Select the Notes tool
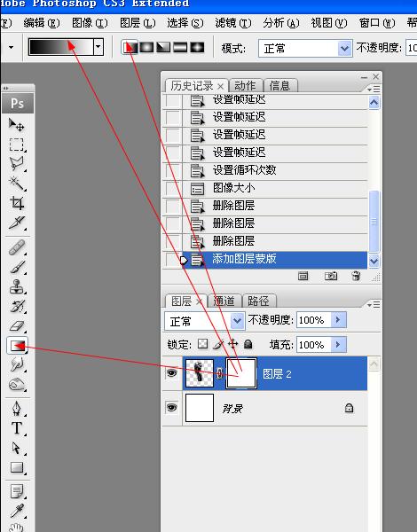This screenshot has height=532, width=417. [x=16, y=491]
